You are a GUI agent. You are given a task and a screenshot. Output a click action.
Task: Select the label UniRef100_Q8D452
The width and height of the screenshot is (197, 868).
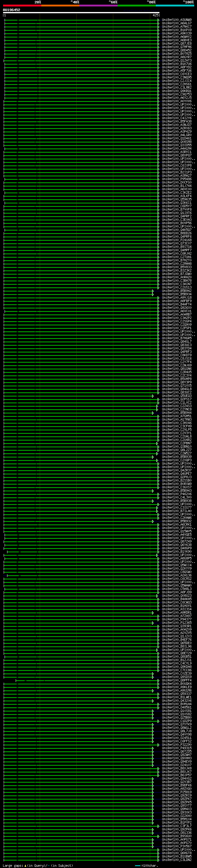(177, 50)
